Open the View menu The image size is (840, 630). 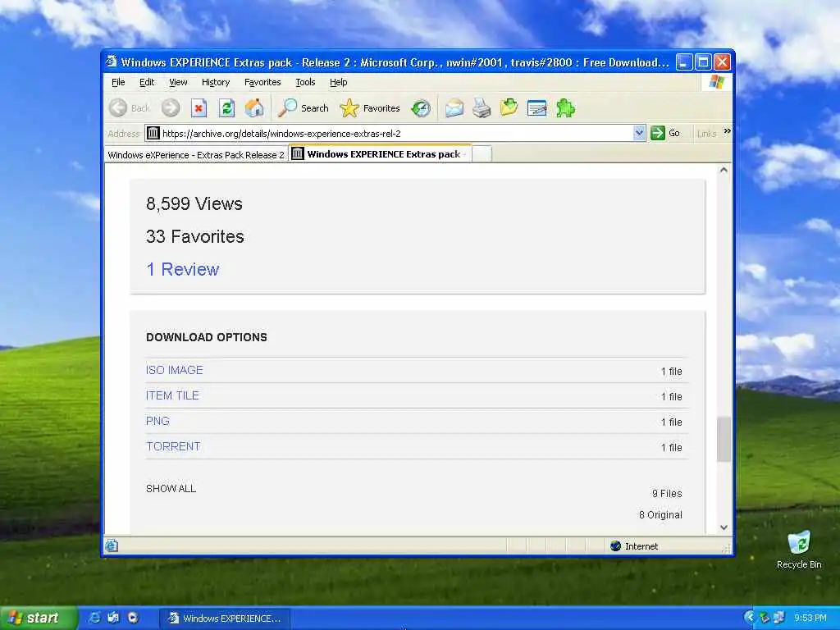pyautogui.click(x=178, y=82)
